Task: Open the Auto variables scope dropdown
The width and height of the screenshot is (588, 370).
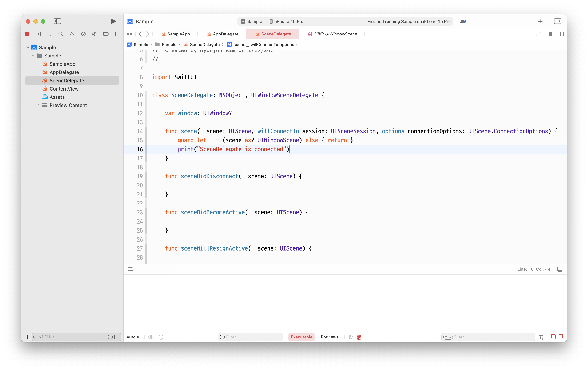Action: [x=133, y=337]
